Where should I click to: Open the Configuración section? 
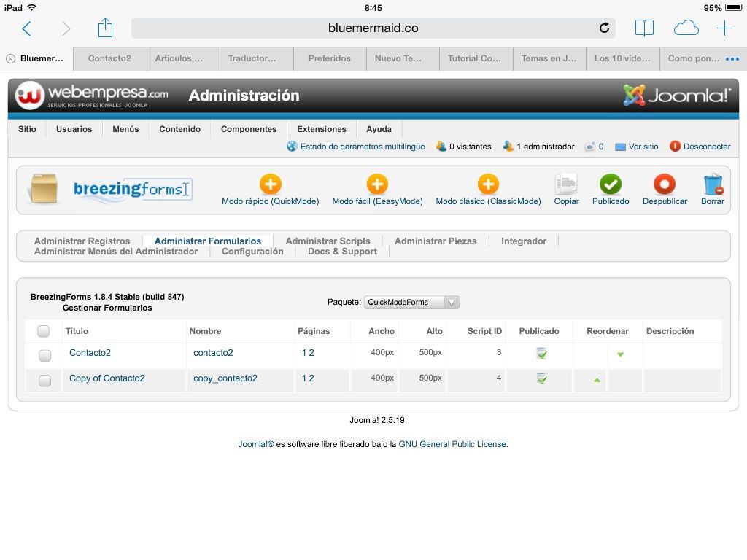coord(252,252)
